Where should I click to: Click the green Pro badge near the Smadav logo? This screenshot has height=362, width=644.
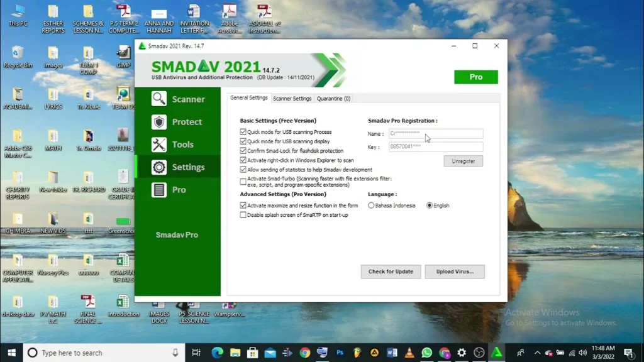pyautogui.click(x=475, y=76)
